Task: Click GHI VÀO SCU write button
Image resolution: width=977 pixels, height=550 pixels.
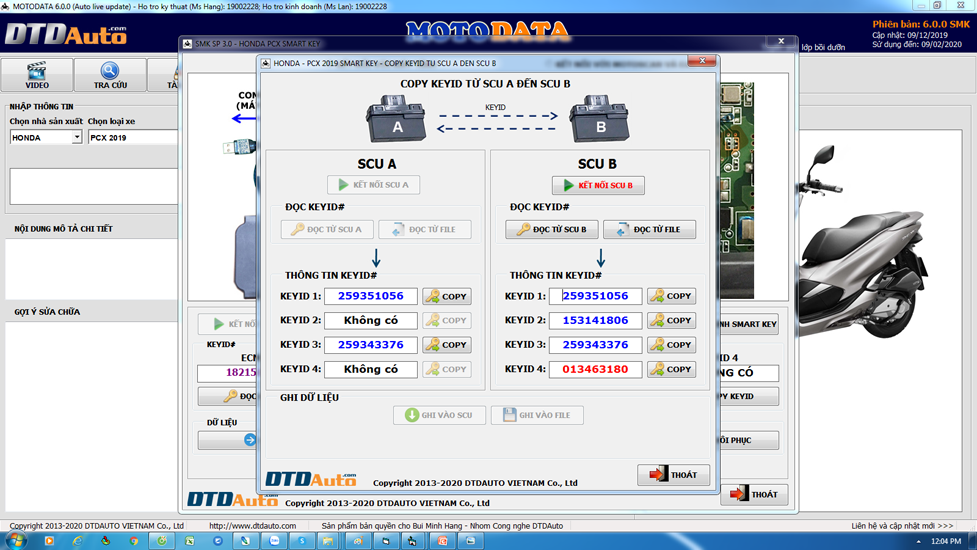Action: click(x=439, y=415)
